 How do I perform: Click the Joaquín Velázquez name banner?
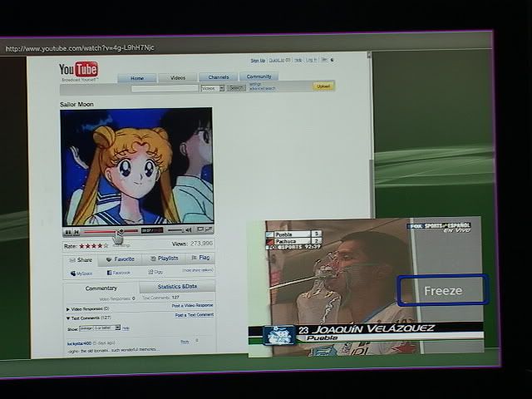[x=366, y=328]
